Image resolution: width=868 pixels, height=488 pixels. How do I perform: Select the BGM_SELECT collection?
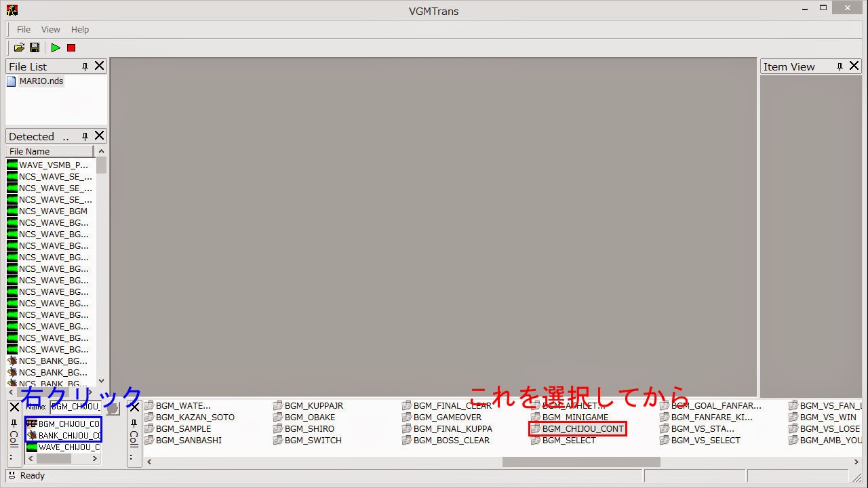coord(569,441)
